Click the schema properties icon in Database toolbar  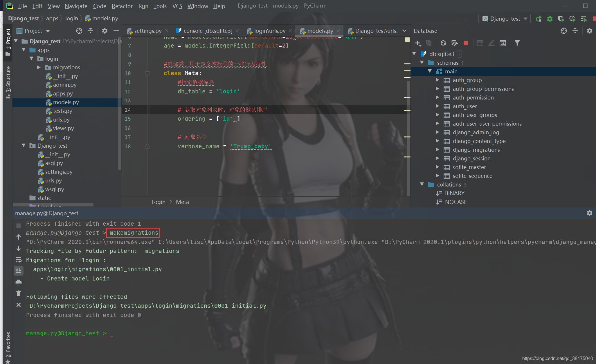(455, 43)
